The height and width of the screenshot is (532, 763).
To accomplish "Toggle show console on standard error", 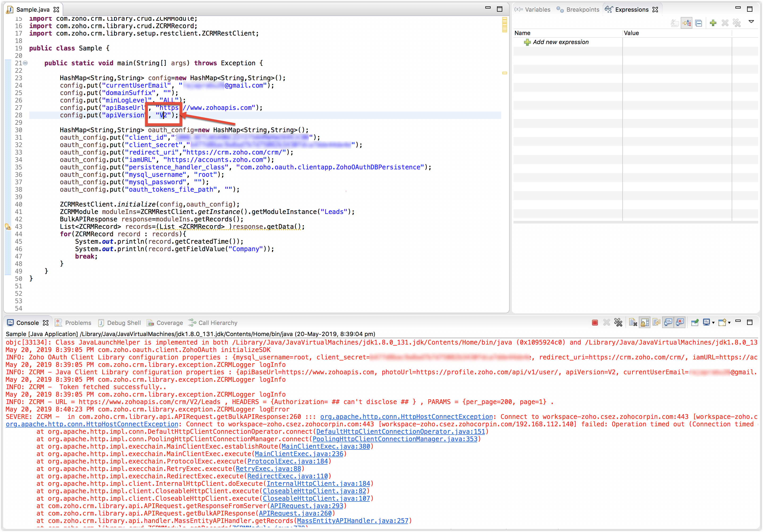I will [x=680, y=322].
